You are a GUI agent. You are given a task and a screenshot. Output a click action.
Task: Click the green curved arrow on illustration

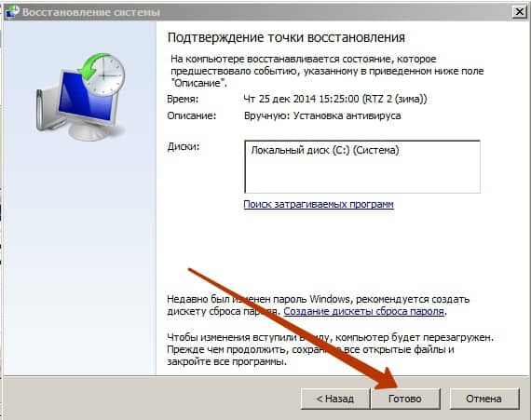tap(92, 66)
